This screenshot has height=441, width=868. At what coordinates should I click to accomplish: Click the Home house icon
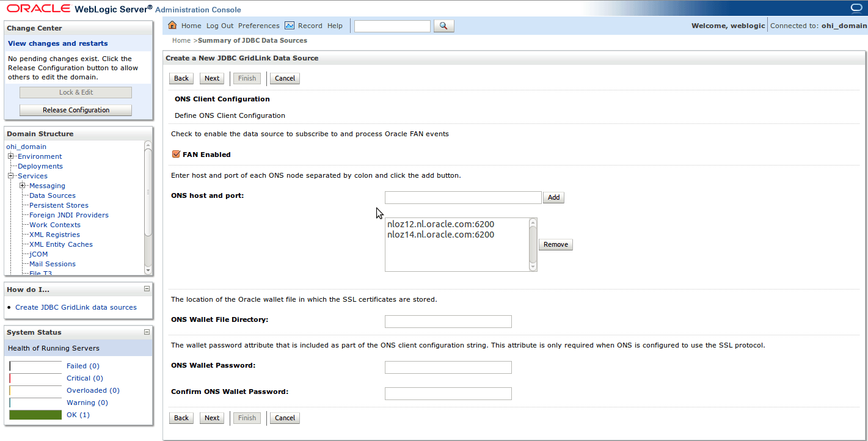(172, 25)
